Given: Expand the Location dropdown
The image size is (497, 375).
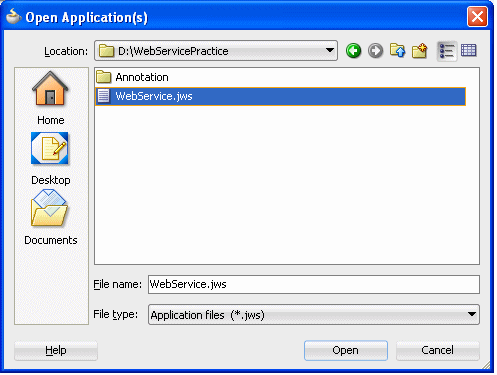Looking at the screenshot, I should point(330,51).
